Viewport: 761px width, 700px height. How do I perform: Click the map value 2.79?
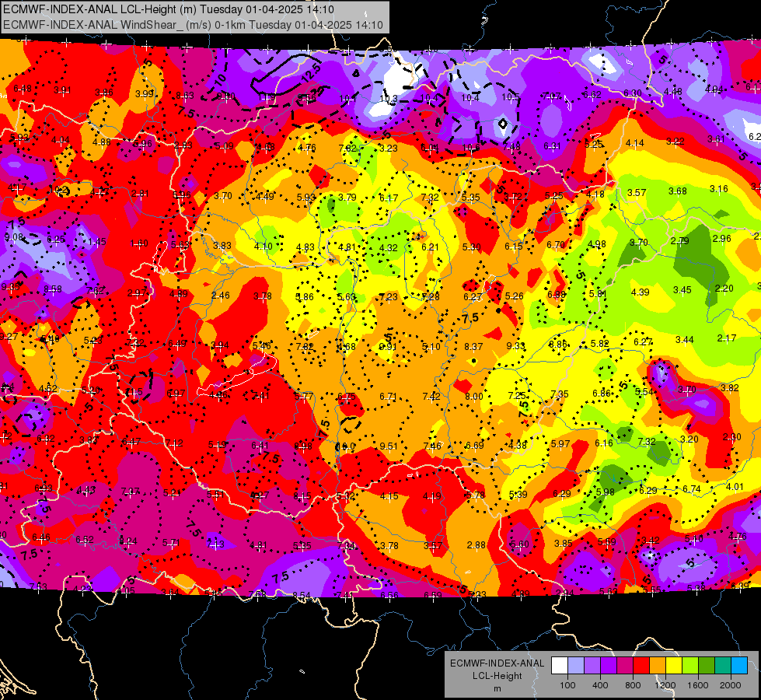(x=680, y=241)
